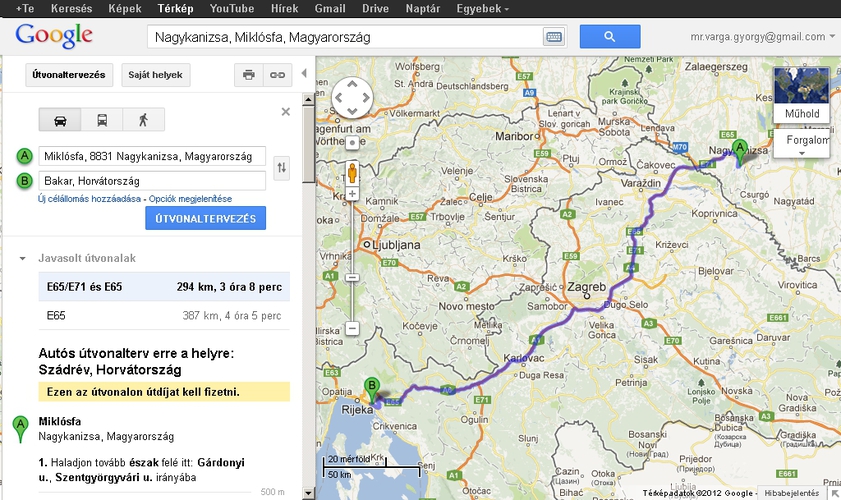Select public transit bus icon
This screenshot has width=841, height=500.
[102, 120]
